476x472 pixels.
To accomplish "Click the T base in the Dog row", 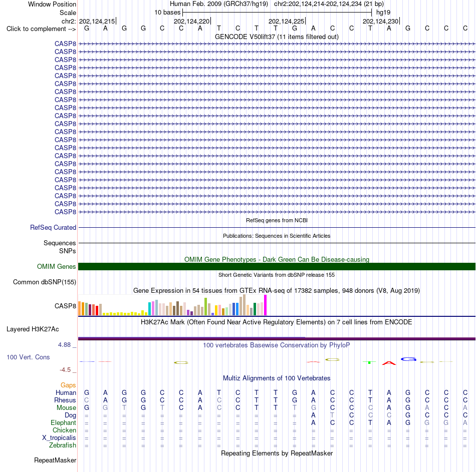I will [x=332, y=415].
